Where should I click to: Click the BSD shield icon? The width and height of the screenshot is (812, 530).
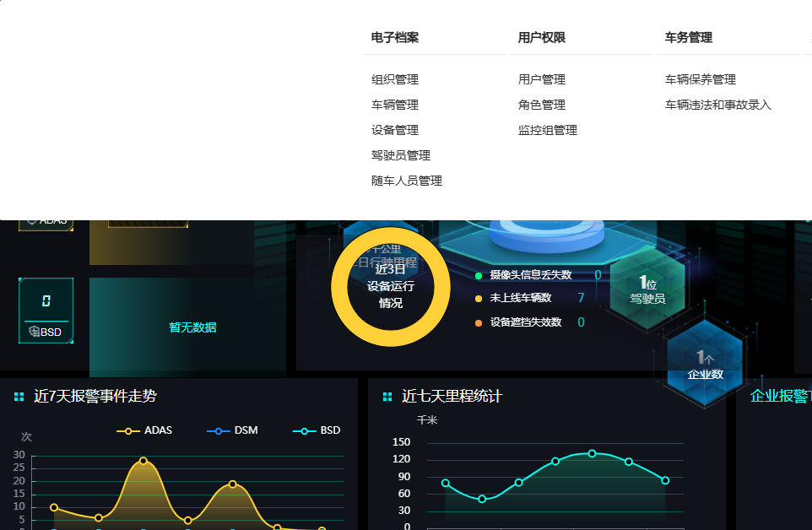tap(34, 332)
